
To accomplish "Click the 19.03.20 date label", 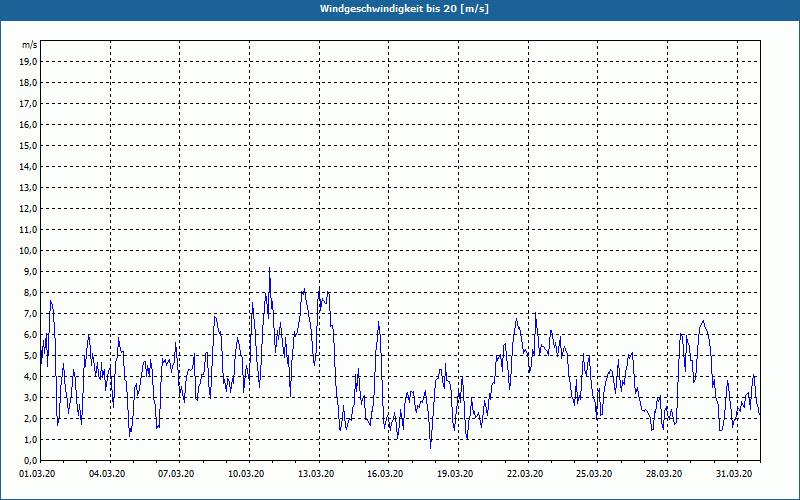I will click(x=456, y=474).
